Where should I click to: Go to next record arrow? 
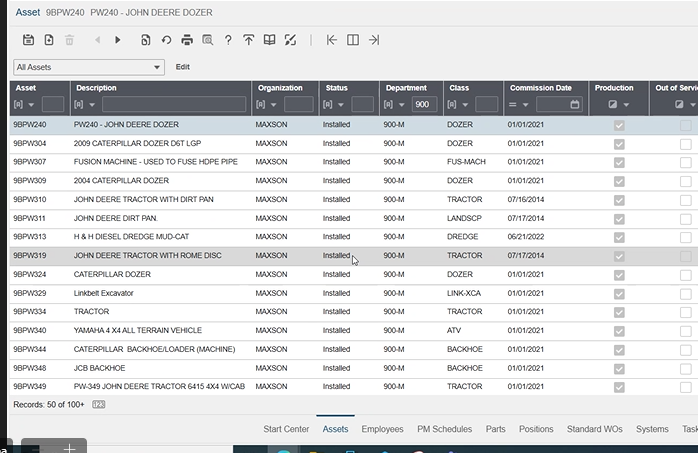coord(118,40)
